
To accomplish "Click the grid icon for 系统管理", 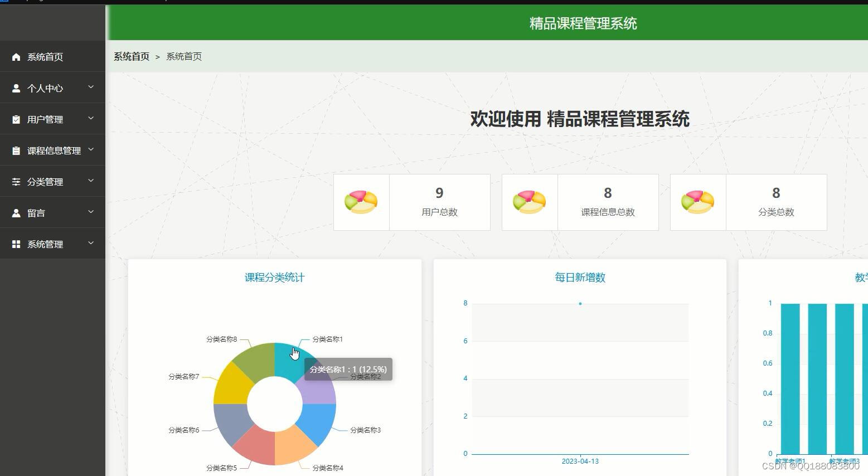I will point(16,244).
